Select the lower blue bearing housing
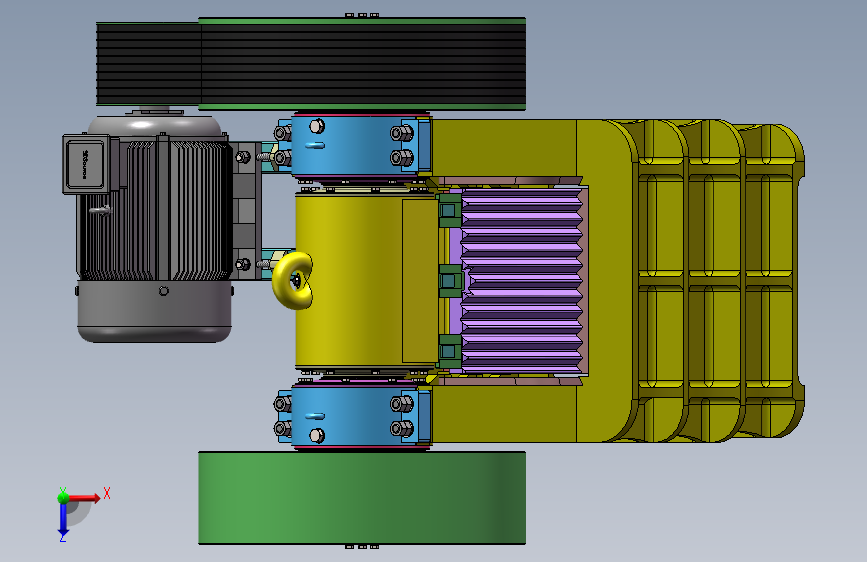The width and height of the screenshot is (867, 562). pyautogui.click(x=361, y=416)
